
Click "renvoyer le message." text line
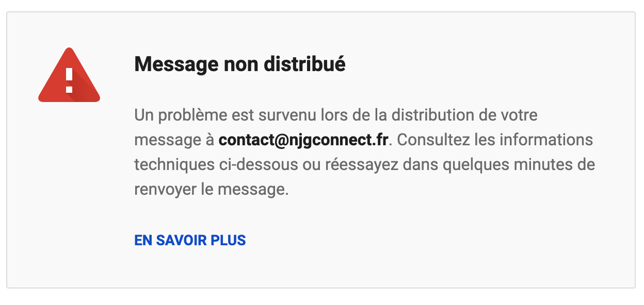pyautogui.click(x=211, y=189)
